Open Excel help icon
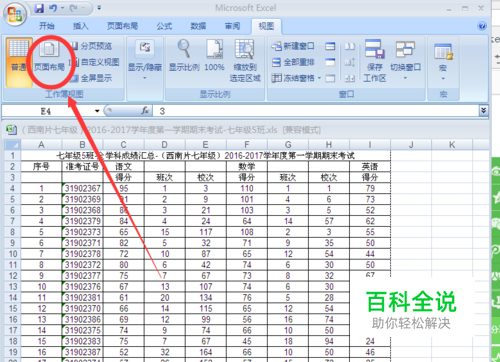500x362 pixels. tap(482, 26)
